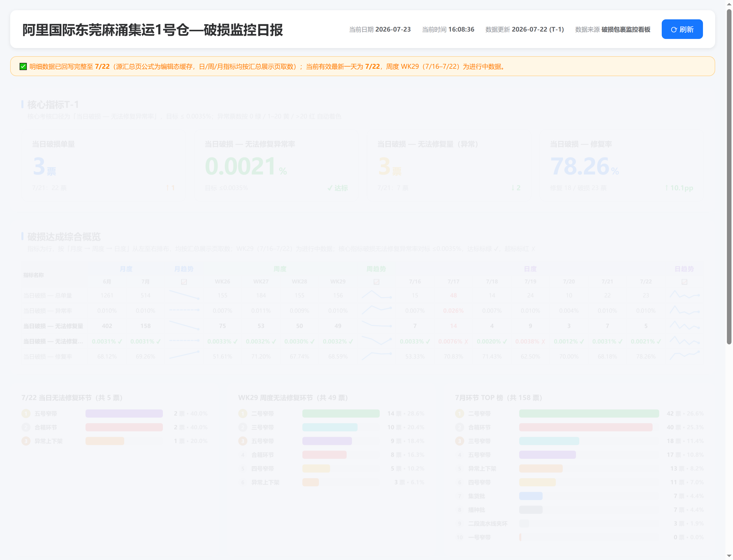Click the 7/17 column header
Screen dimensions: 733x560
[x=453, y=282]
